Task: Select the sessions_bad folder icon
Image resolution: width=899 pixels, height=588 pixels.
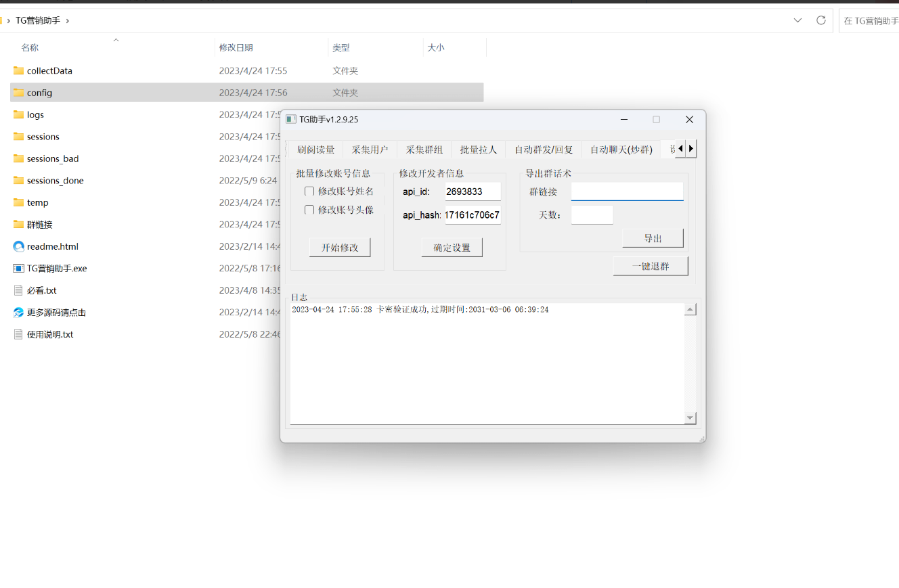Action: tap(19, 158)
